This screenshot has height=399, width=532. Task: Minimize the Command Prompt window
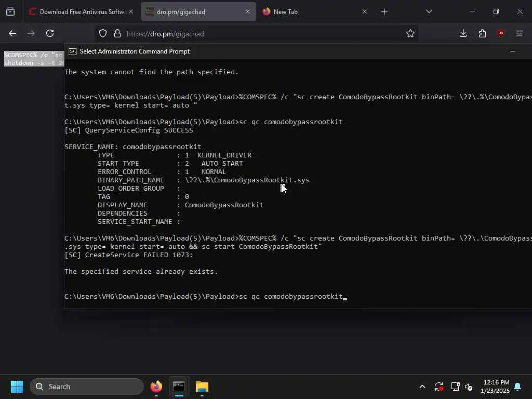pos(513,51)
